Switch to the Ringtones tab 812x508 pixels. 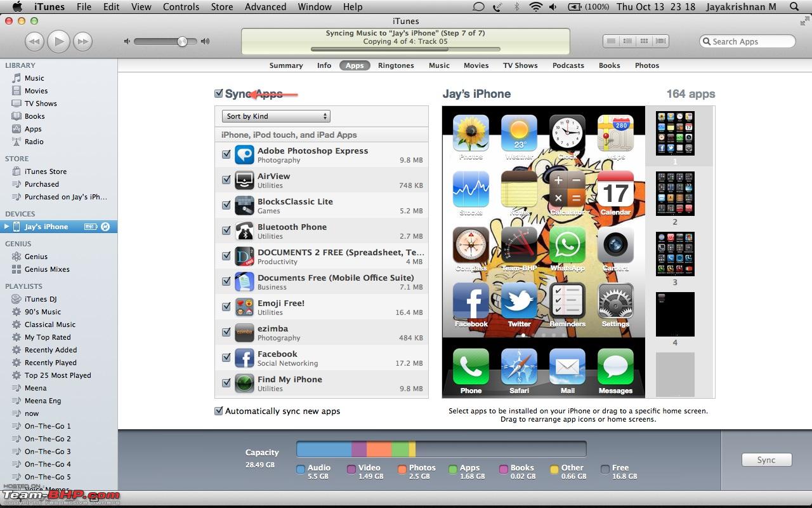click(396, 65)
